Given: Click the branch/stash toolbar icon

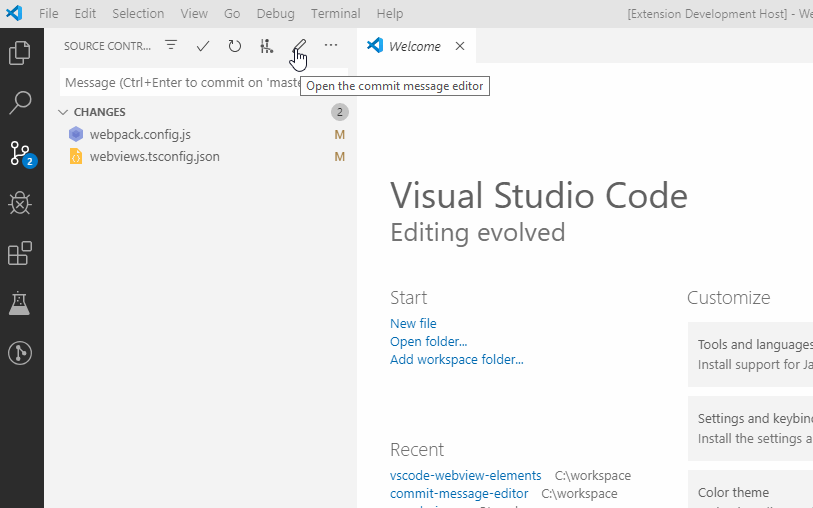Looking at the screenshot, I should coord(266,46).
